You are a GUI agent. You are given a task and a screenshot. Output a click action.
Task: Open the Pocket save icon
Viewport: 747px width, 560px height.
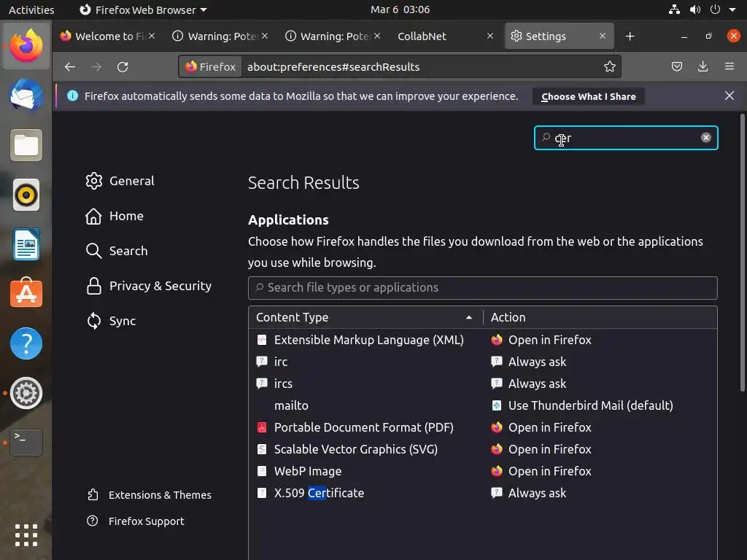[x=677, y=67]
